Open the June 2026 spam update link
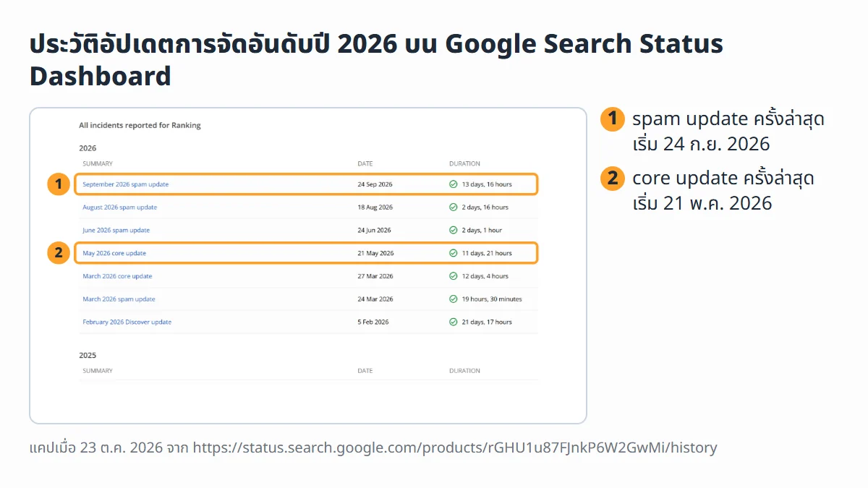 pos(116,231)
